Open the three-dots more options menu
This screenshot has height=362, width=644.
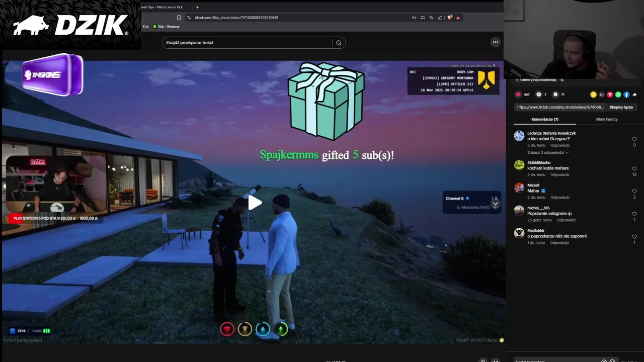coord(495,42)
